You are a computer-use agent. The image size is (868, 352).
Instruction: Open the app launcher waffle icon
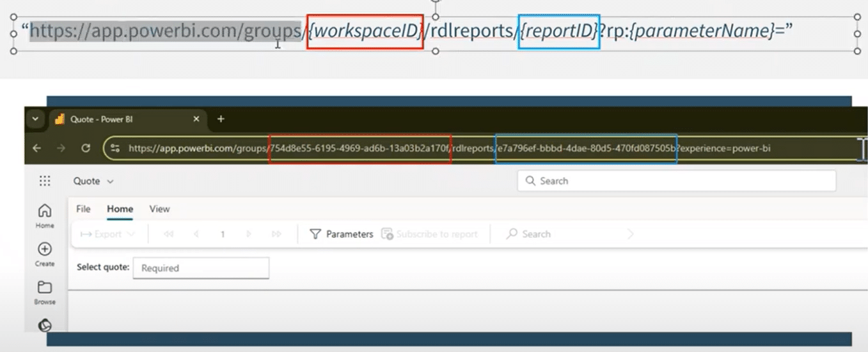(x=45, y=181)
